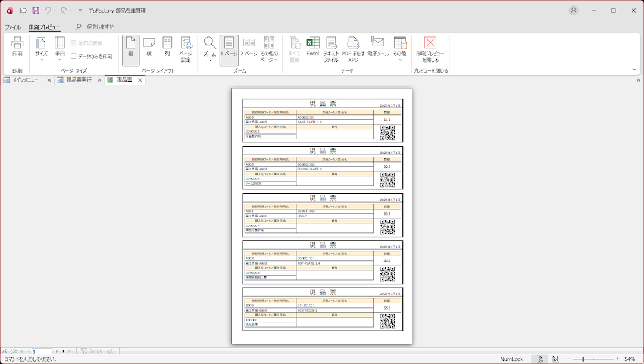Export as PDF または XPS

tap(353, 49)
